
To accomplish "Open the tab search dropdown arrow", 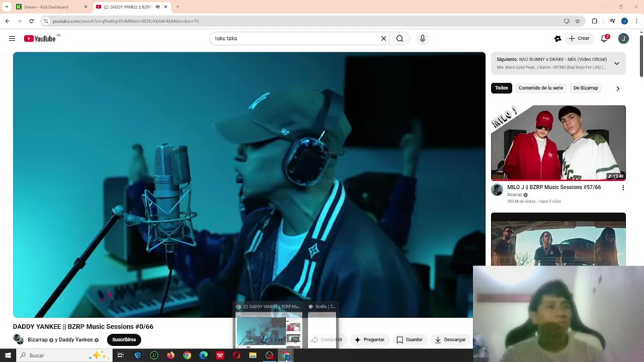I will click(x=7, y=7).
